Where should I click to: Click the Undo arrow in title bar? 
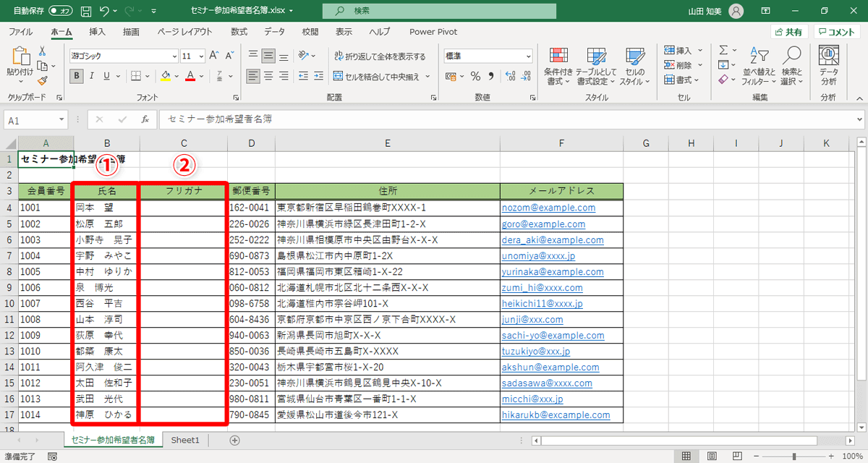105,12
